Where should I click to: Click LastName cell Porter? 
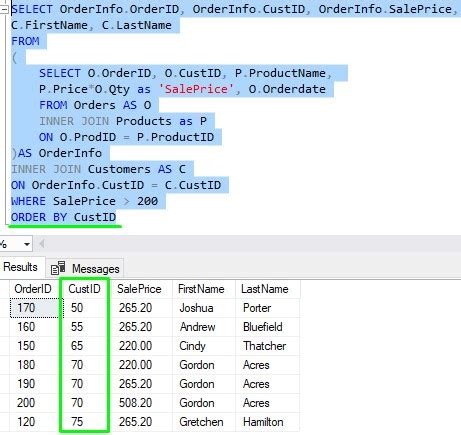tap(268, 308)
